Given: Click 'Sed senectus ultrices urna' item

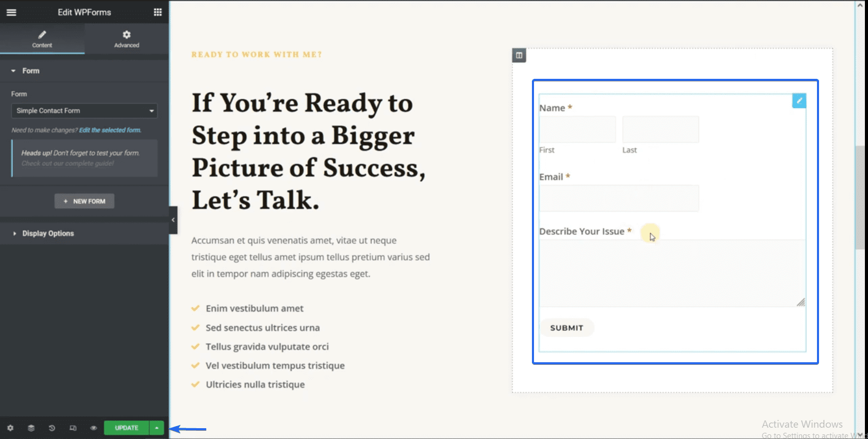Looking at the screenshot, I should click(x=263, y=328).
